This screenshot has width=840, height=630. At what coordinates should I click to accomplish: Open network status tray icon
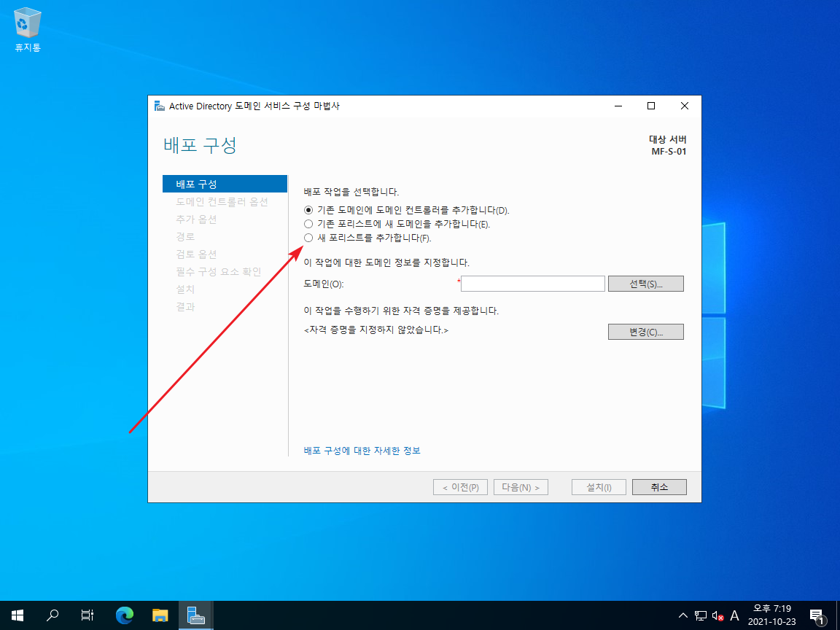tap(701, 615)
